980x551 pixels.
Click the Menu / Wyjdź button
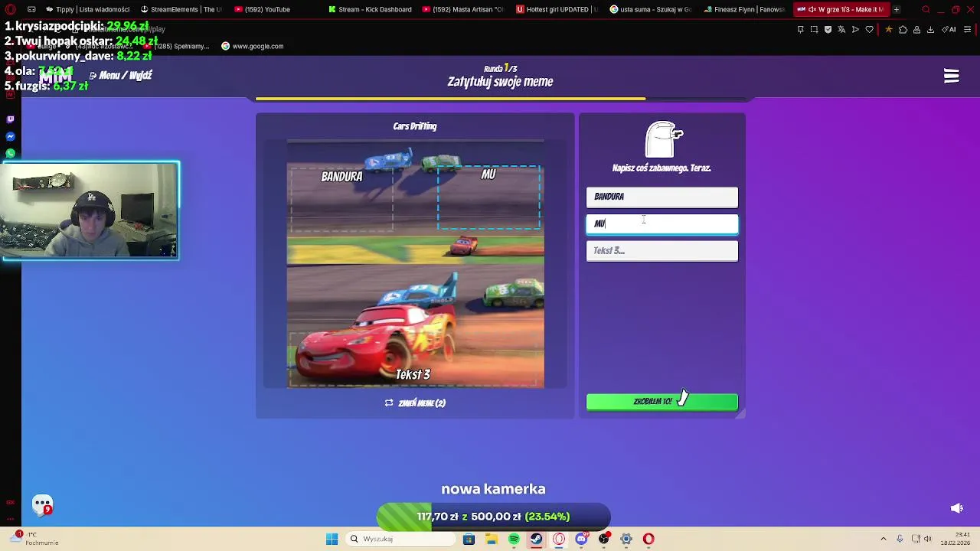click(121, 75)
